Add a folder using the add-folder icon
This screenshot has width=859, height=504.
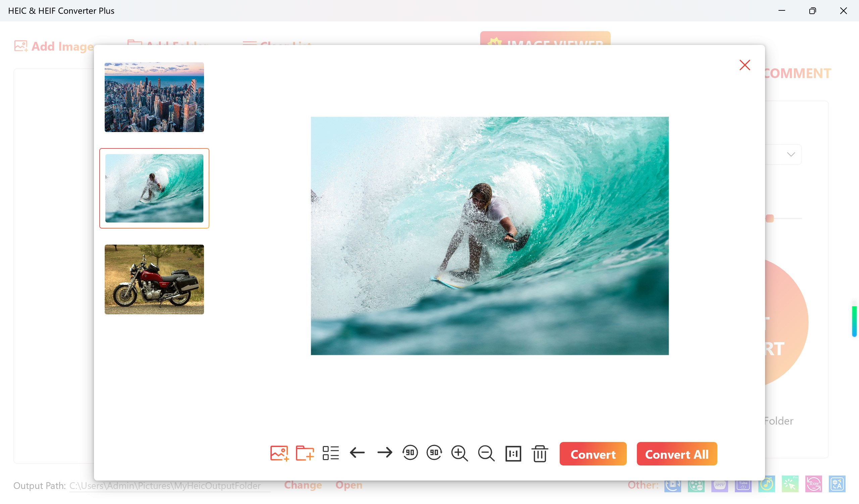pyautogui.click(x=304, y=453)
